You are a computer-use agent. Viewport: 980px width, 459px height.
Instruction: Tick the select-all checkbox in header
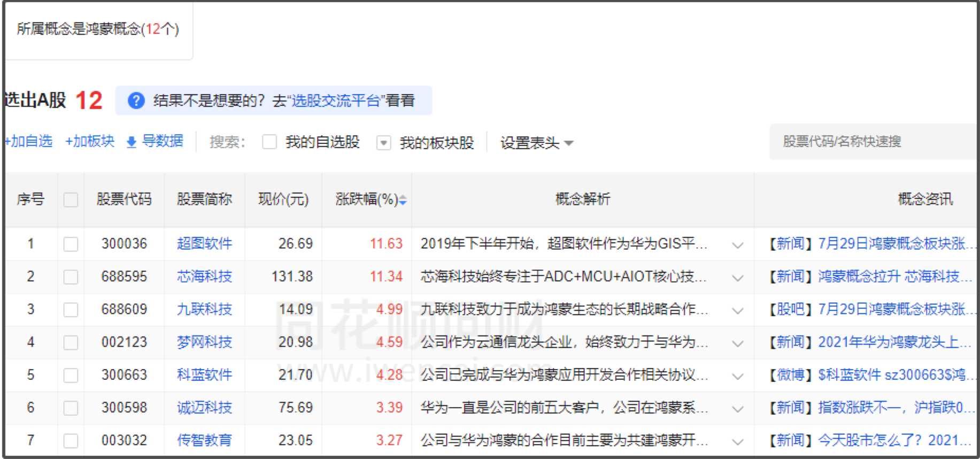click(x=71, y=200)
